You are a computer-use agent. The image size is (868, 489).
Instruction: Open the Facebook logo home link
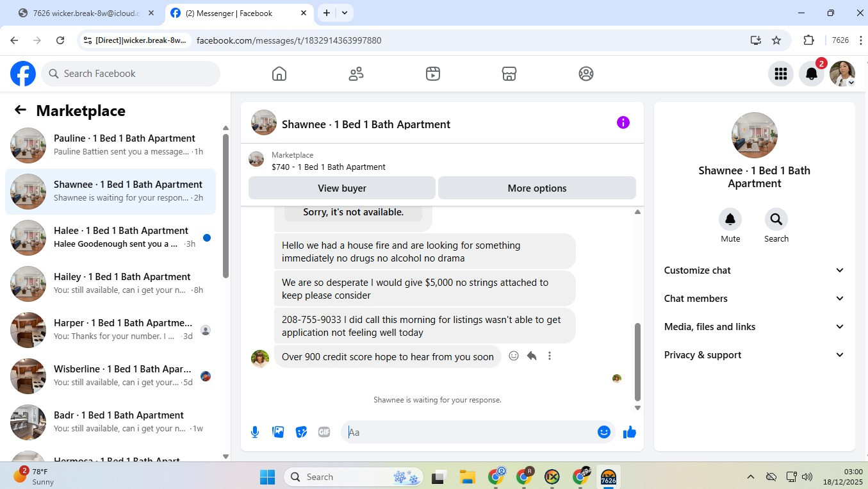[x=23, y=74]
